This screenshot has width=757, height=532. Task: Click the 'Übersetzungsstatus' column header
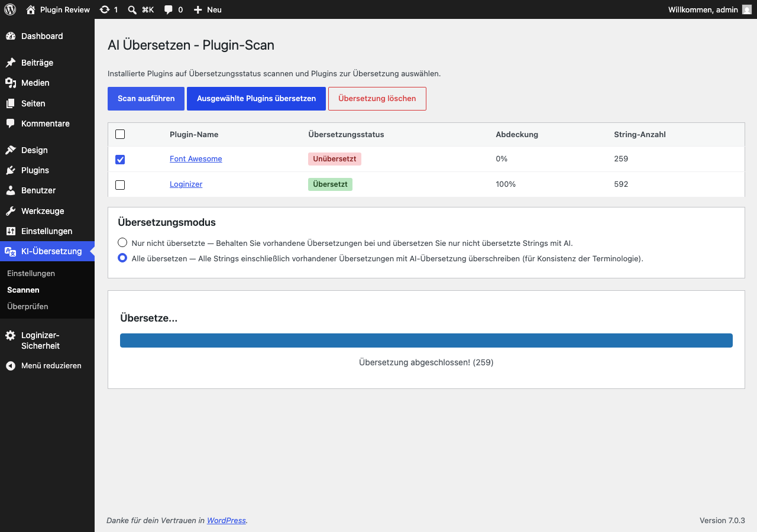tap(346, 134)
